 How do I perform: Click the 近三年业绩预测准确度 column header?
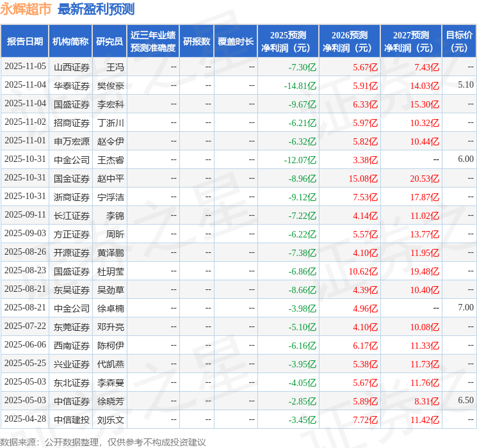[152, 42]
